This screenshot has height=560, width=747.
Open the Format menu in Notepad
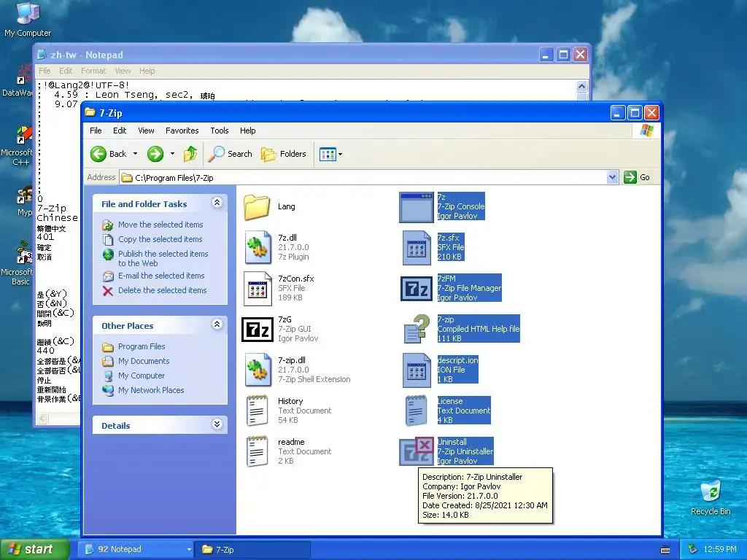click(93, 71)
